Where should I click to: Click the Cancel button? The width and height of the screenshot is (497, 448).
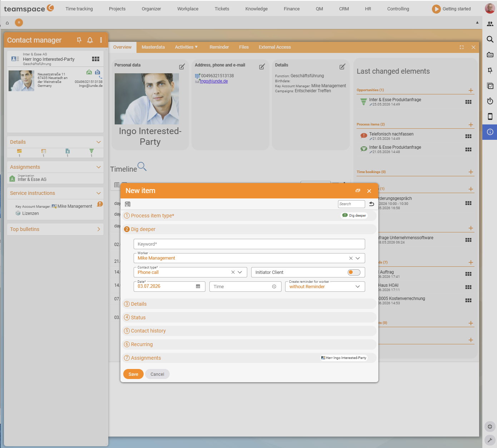click(157, 374)
